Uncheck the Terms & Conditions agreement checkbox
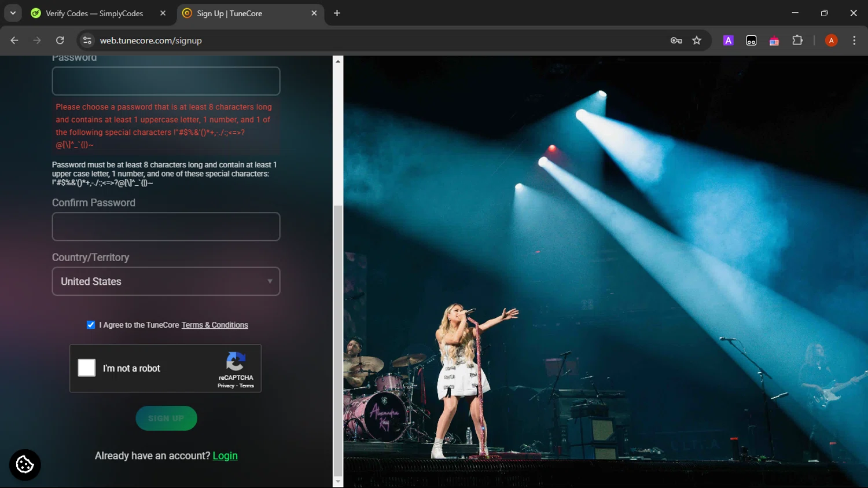Screen dimensions: 868x488 [91, 325]
